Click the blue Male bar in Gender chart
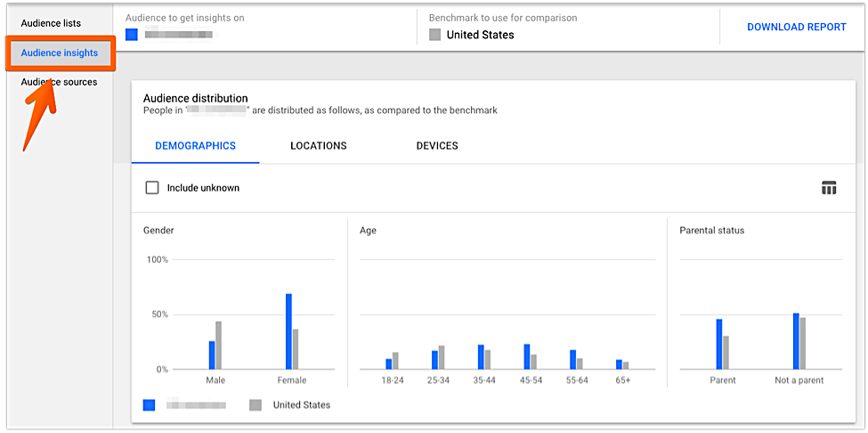 (x=212, y=355)
